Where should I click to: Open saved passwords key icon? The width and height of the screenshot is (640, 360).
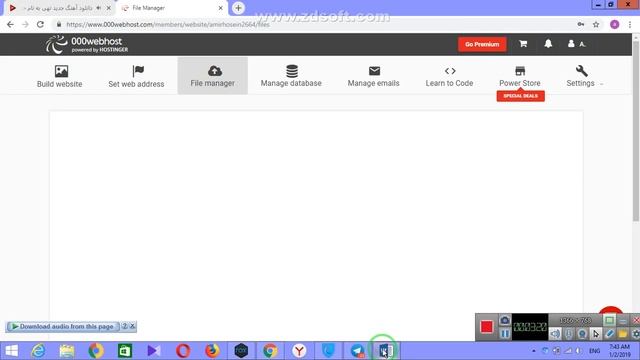[580, 24]
